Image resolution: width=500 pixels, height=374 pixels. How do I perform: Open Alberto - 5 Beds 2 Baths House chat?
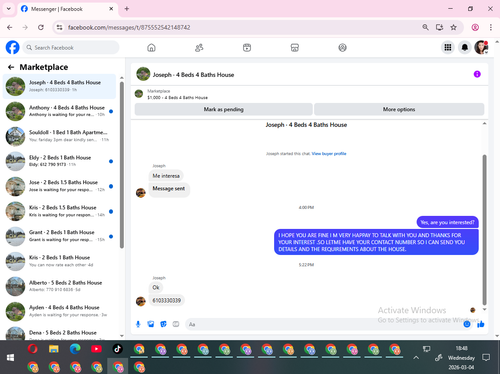tap(59, 286)
